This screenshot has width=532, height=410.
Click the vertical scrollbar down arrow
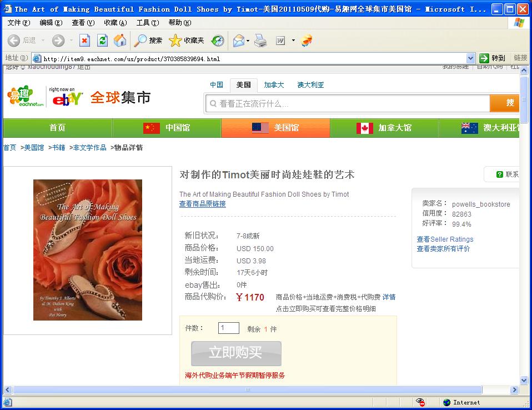pos(524,381)
